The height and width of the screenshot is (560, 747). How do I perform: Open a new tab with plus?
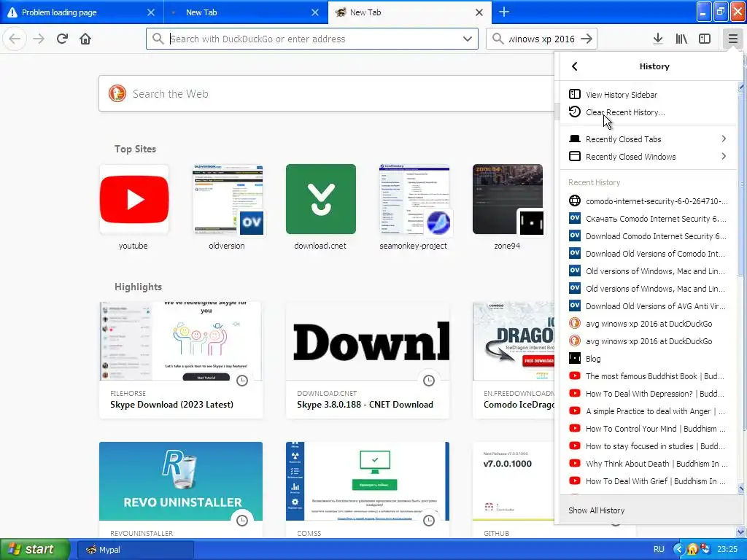(504, 12)
